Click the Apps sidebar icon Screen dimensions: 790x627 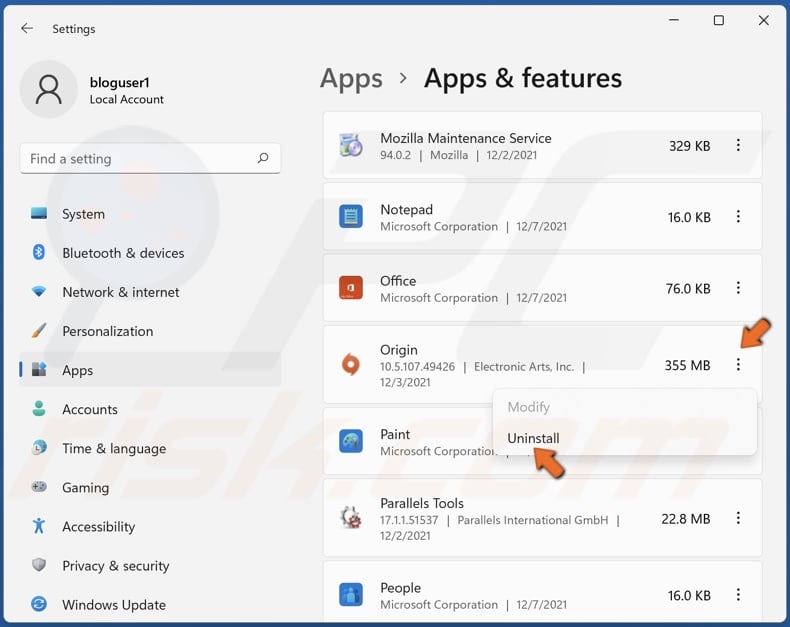click(39, 369)
